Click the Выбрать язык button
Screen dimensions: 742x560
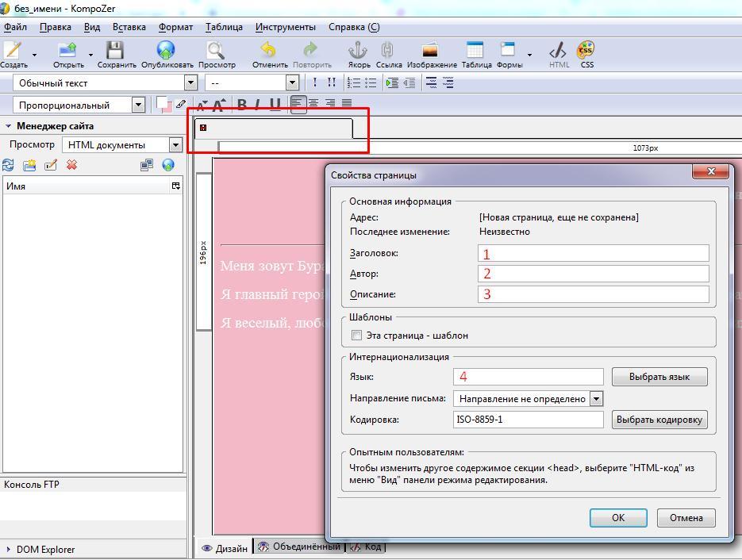[x=659, y=377]
